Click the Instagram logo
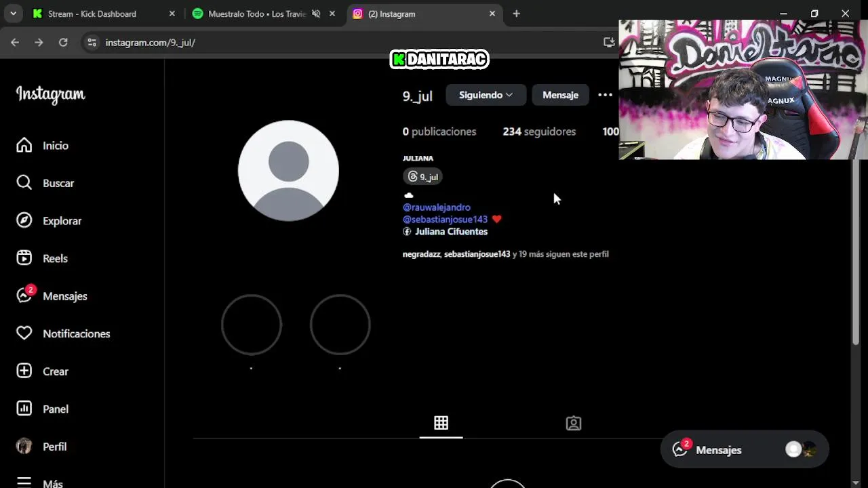The height and width of the screenshot is (488, 868). point(51,95)
